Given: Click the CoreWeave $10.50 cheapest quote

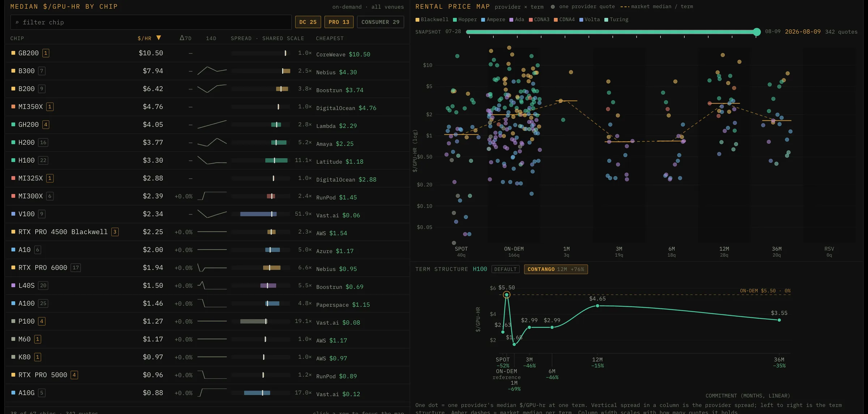Looking at the screenshot, I should coord(343,55).
